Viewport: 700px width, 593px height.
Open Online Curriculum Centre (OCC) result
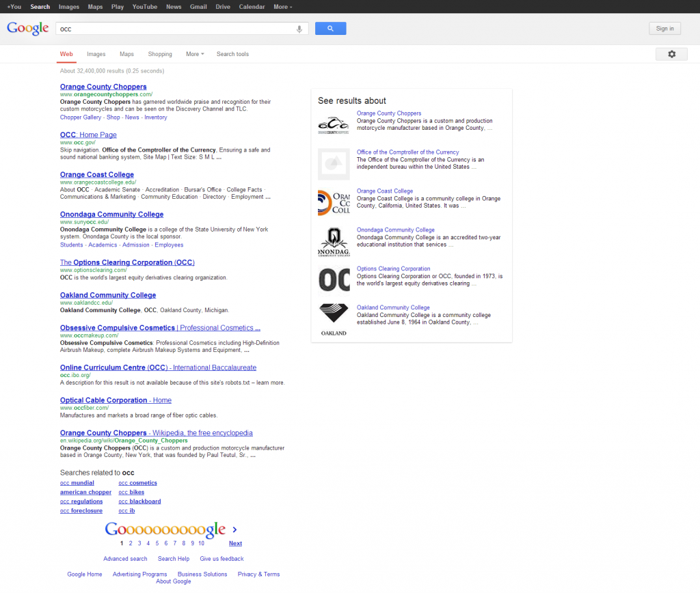pos(158,368)
